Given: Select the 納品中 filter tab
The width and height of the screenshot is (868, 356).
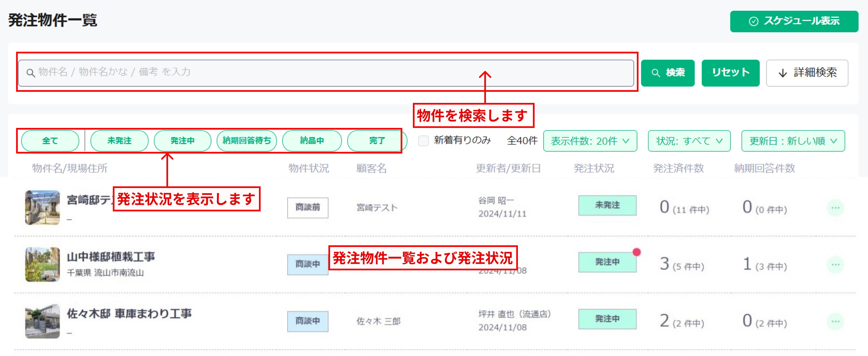Looking at the screenshot, I should 312,141.
